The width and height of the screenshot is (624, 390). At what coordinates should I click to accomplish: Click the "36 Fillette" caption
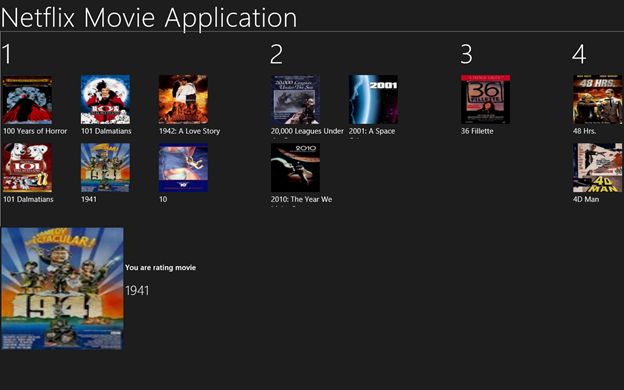(x=477, y=131)
